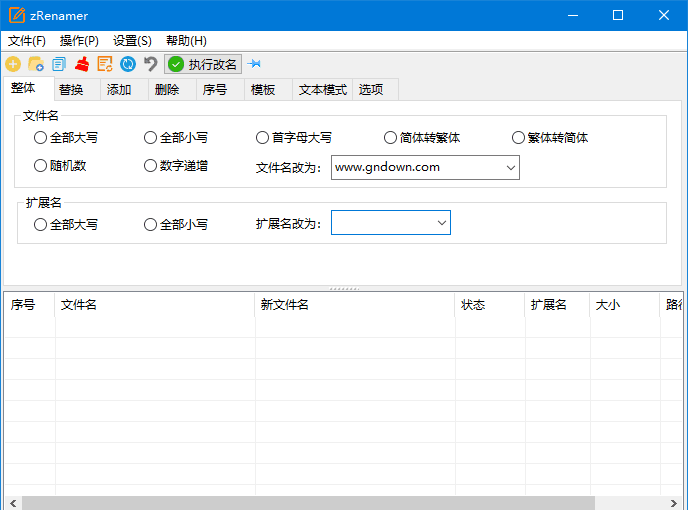
Task: Open the 操作(P) menu
Action: pyautogui.click(x=79, y=41)
